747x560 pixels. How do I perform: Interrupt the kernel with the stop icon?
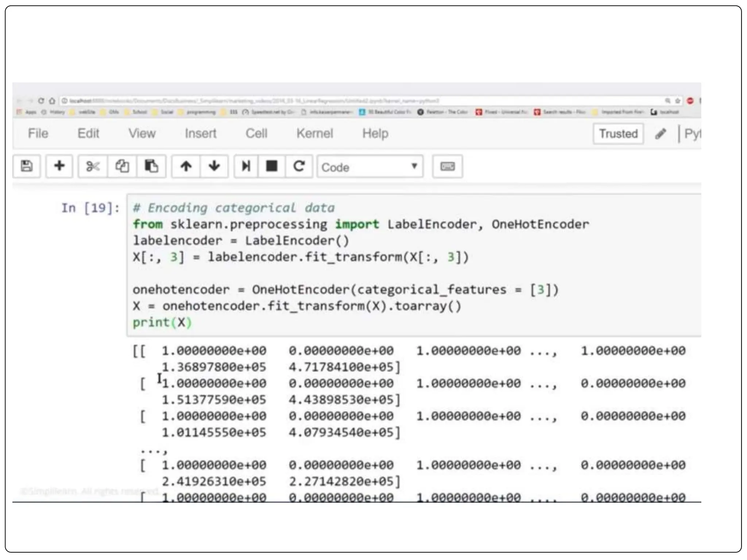[272, 166]
